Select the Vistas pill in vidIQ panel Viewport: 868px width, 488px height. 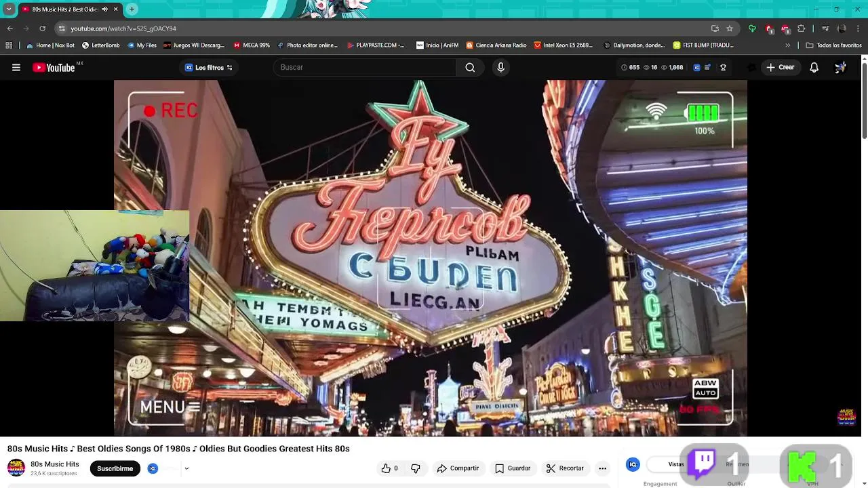click(676, 464)
